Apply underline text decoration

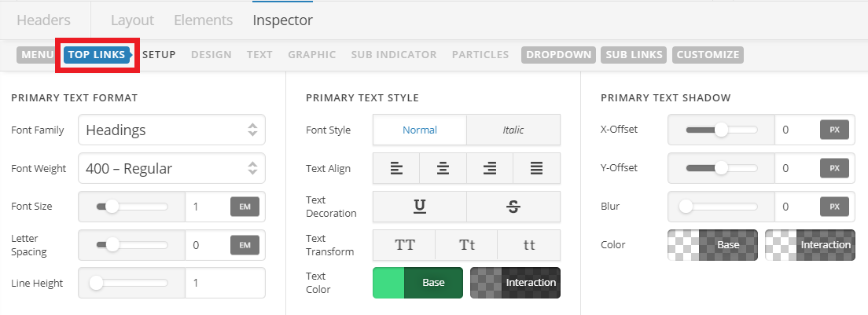point(420,207)
